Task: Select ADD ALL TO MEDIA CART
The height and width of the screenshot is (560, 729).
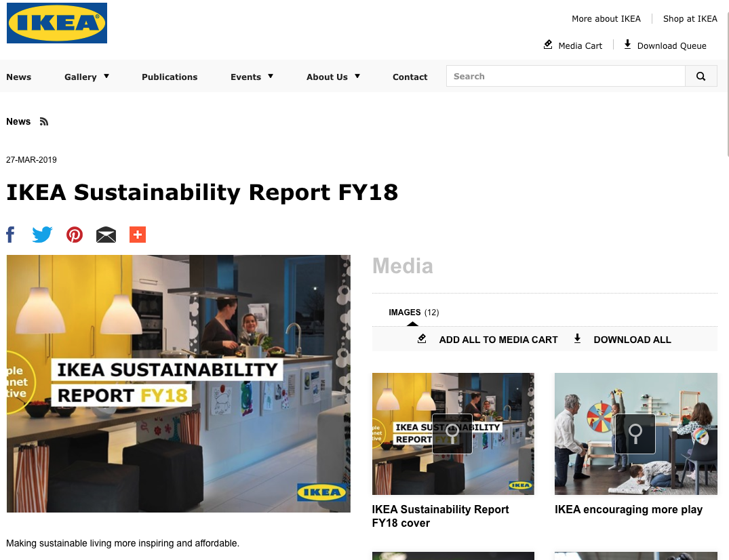Action: (498, 339)
